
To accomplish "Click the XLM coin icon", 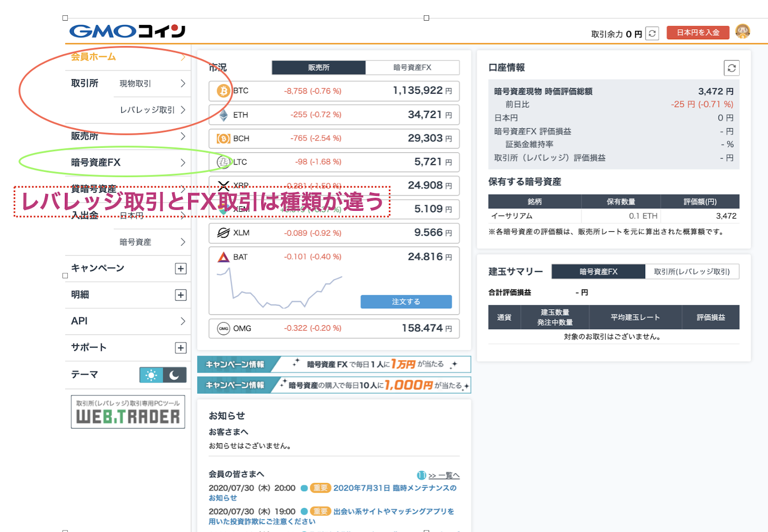I will click(x=223, y=233).
